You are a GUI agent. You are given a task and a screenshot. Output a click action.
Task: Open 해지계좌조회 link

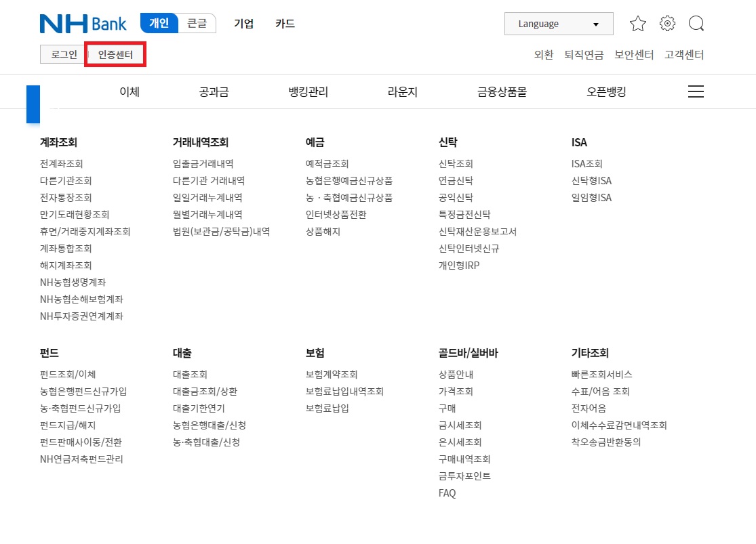click(x=66, y=266)
